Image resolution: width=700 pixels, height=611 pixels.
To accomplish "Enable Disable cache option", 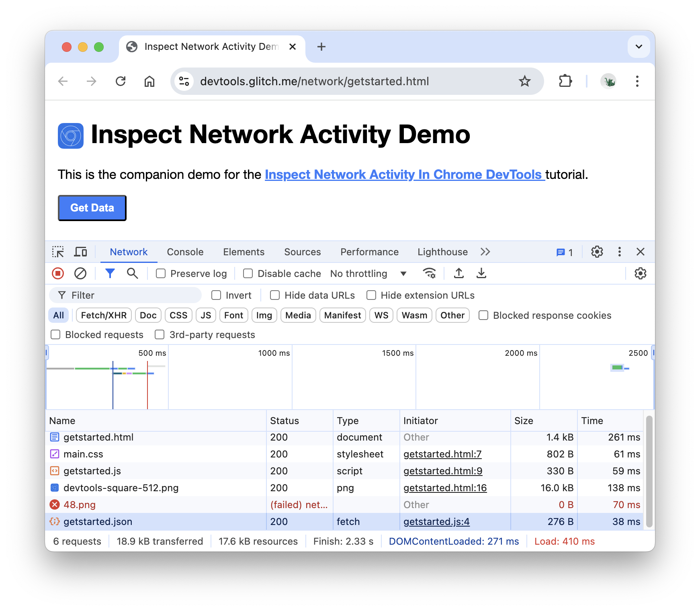I will click(x=248, y=273).
